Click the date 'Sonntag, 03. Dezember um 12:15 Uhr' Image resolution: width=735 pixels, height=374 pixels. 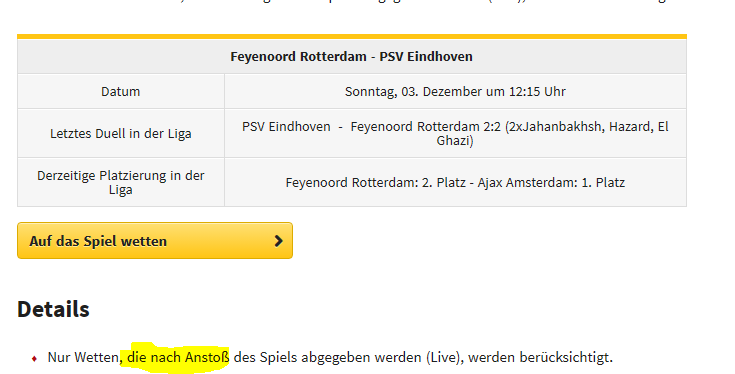click(x=455, y=91)
